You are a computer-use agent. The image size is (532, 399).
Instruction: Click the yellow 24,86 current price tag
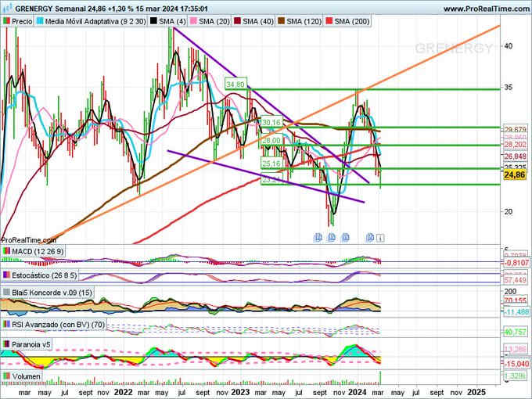click(515, 175)
